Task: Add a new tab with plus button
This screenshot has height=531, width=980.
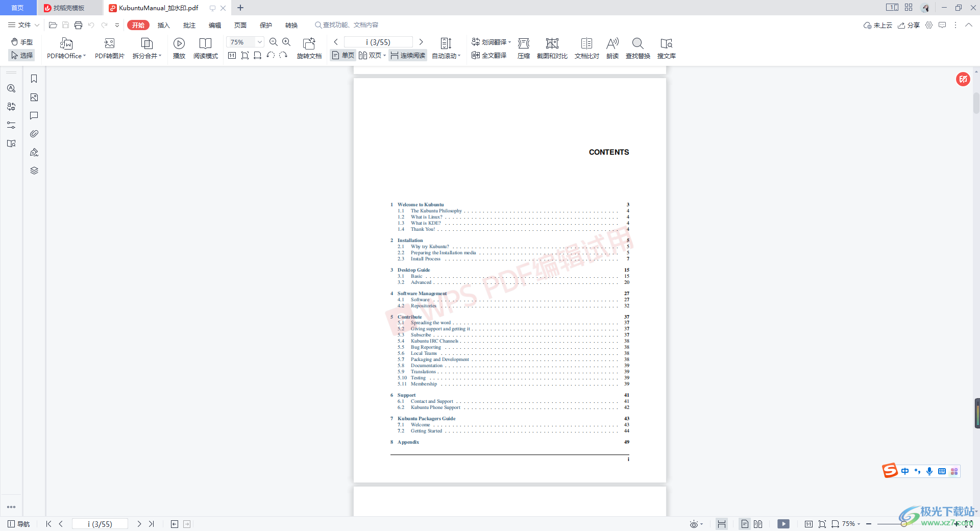Action: (240, 8)
